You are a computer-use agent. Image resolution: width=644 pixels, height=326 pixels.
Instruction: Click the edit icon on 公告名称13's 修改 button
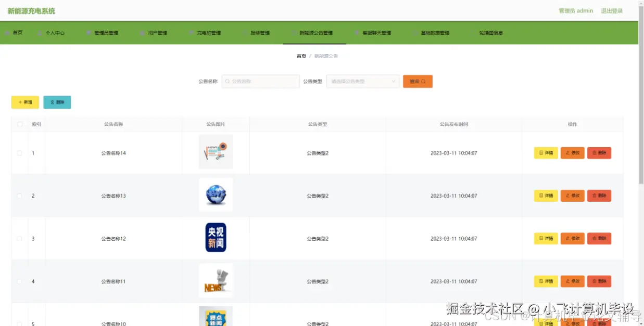click(567, 195)
